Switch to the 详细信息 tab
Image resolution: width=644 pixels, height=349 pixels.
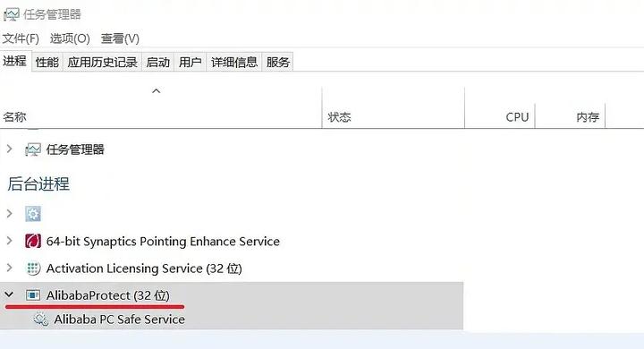[234, 62]
